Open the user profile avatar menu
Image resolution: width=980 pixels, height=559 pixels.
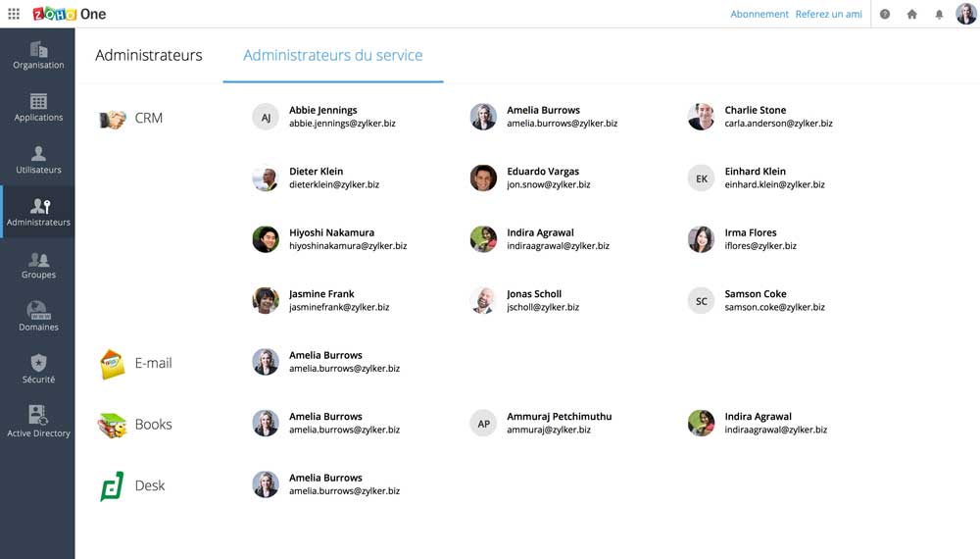tap(965, 14)
